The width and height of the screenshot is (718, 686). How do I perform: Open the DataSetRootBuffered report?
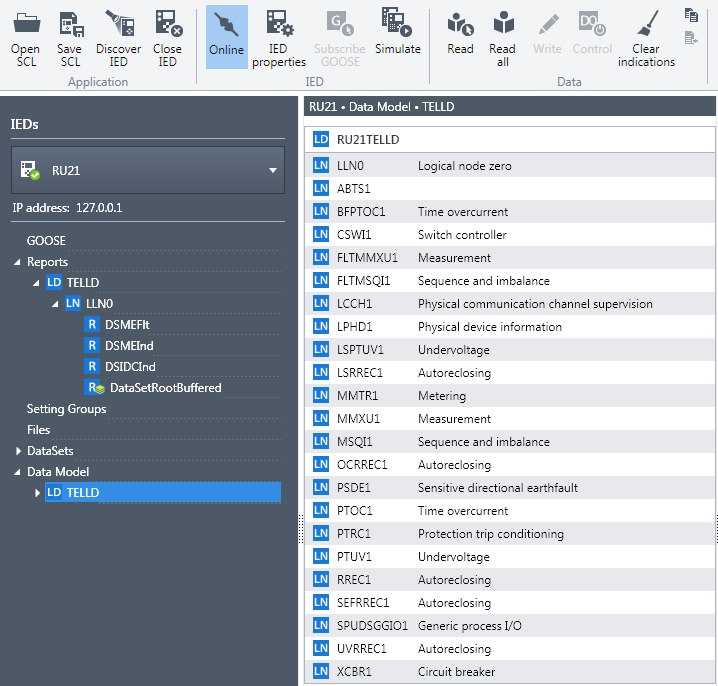(165, 388)
